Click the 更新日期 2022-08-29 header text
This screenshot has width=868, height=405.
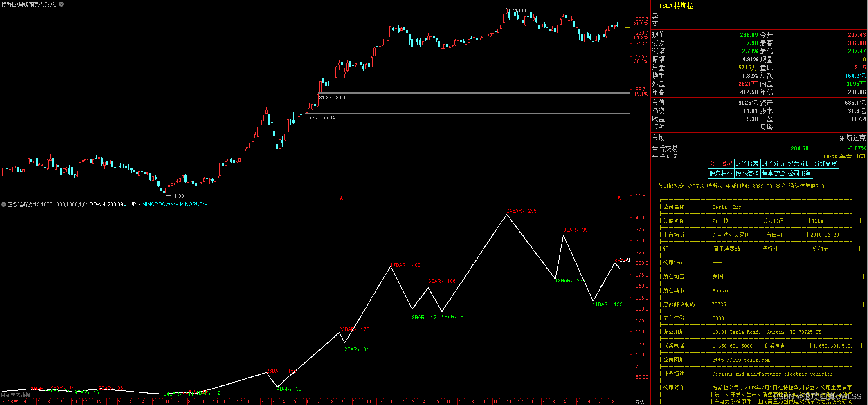756,186
